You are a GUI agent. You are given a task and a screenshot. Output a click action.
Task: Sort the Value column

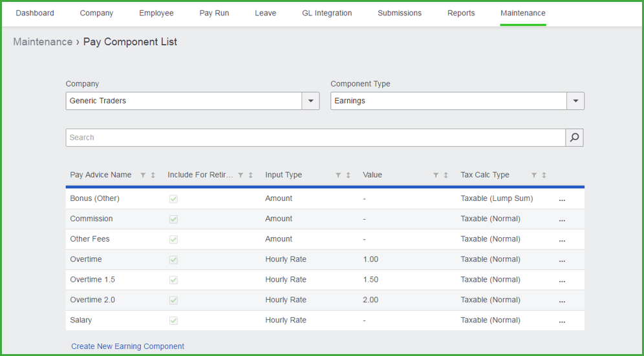(445, 175)
